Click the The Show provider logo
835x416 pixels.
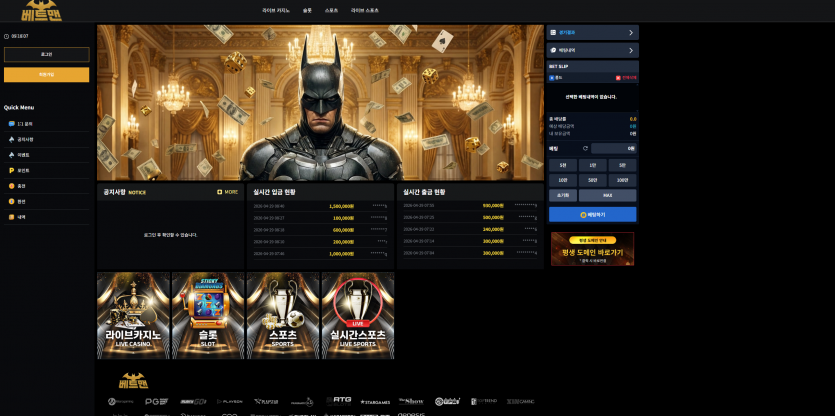[x=411, y=401]
